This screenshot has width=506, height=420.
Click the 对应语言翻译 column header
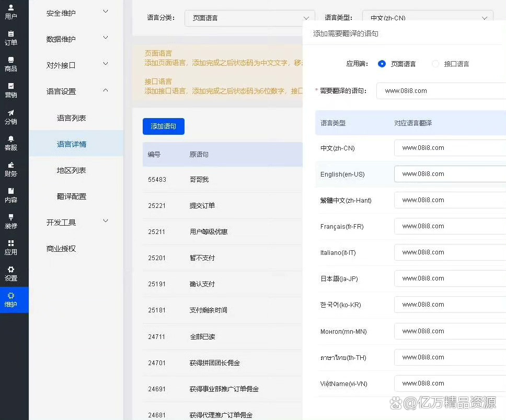point(413,123)
